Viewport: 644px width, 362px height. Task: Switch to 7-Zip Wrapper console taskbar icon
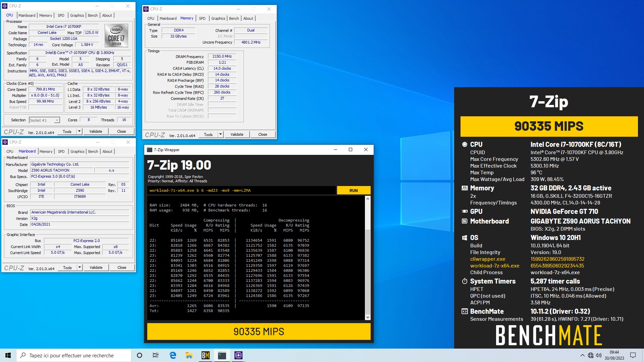click(x=222, y=355)
